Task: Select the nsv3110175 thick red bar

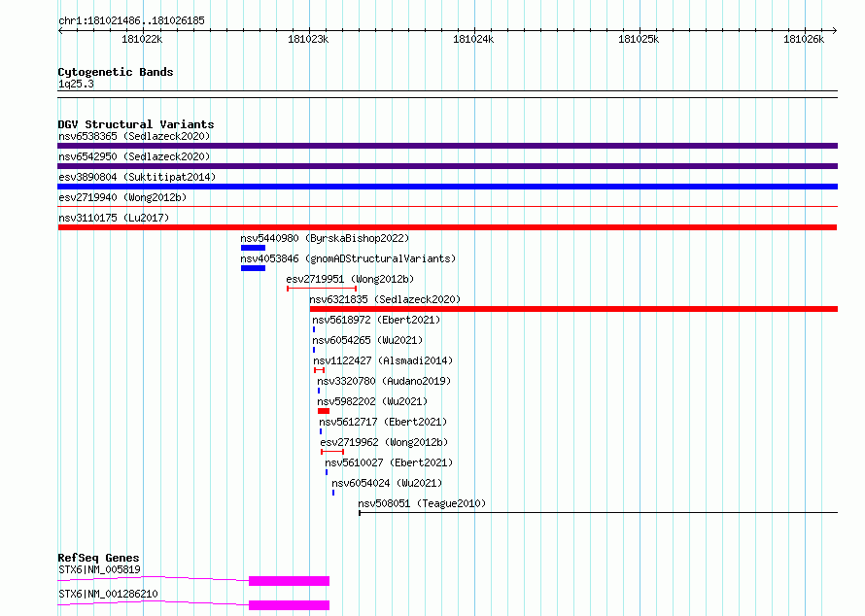Action: pyautogui.click(x=447, y=227)
